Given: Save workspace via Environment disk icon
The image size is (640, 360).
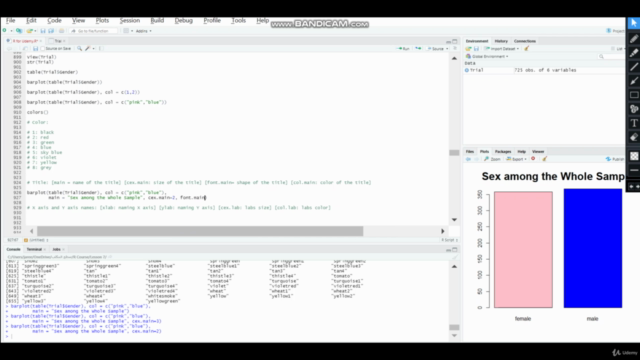Looking at the screenshot, I should pos(476,49).
